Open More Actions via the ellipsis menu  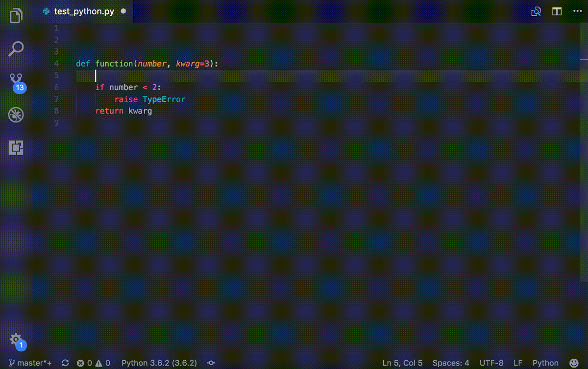(x=577, y=11)
